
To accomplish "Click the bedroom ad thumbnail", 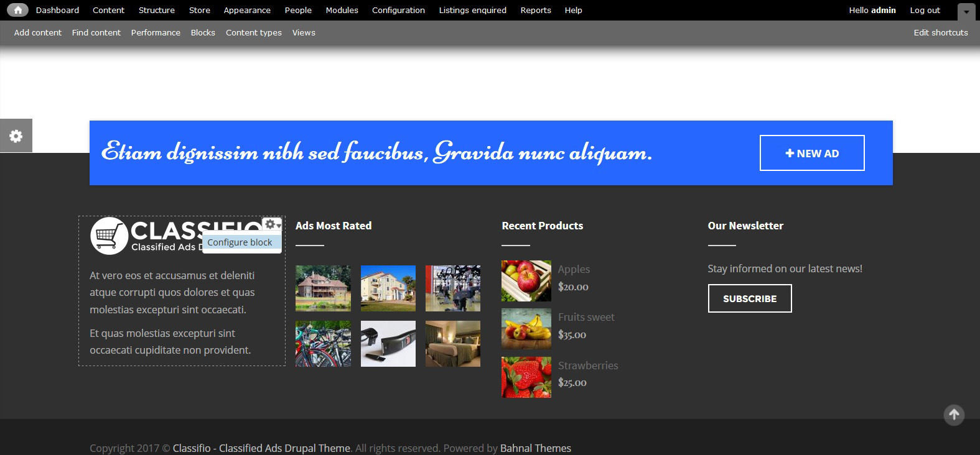I will [x=452, y=344].
